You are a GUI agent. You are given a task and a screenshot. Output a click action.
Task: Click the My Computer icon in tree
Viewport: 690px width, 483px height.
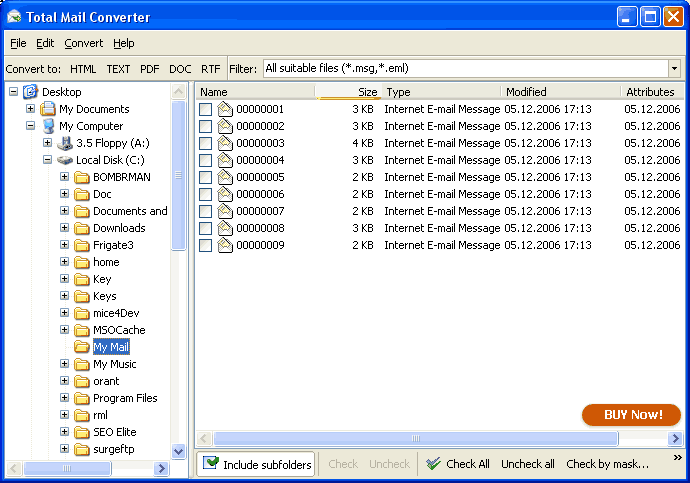(48, 126)
